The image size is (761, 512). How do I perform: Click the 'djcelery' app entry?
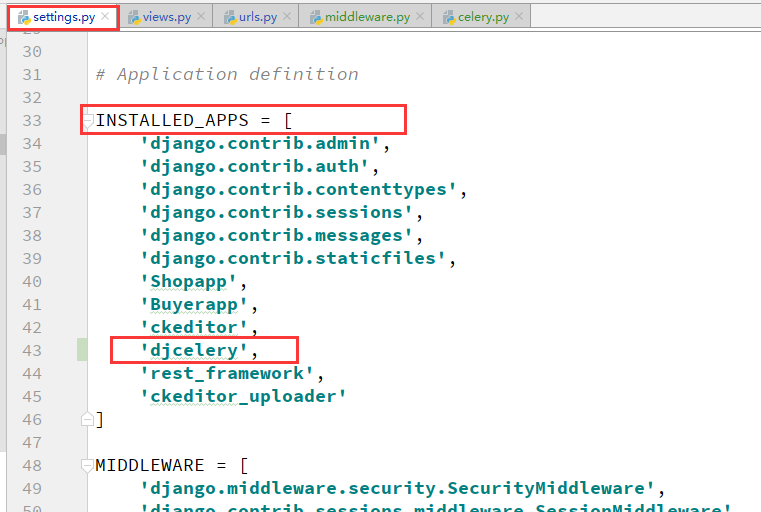[x=194, y=350]
